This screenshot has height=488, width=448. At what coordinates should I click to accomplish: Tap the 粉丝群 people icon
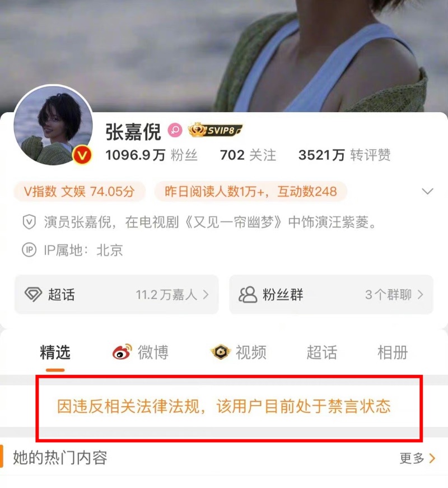[248, 294]
